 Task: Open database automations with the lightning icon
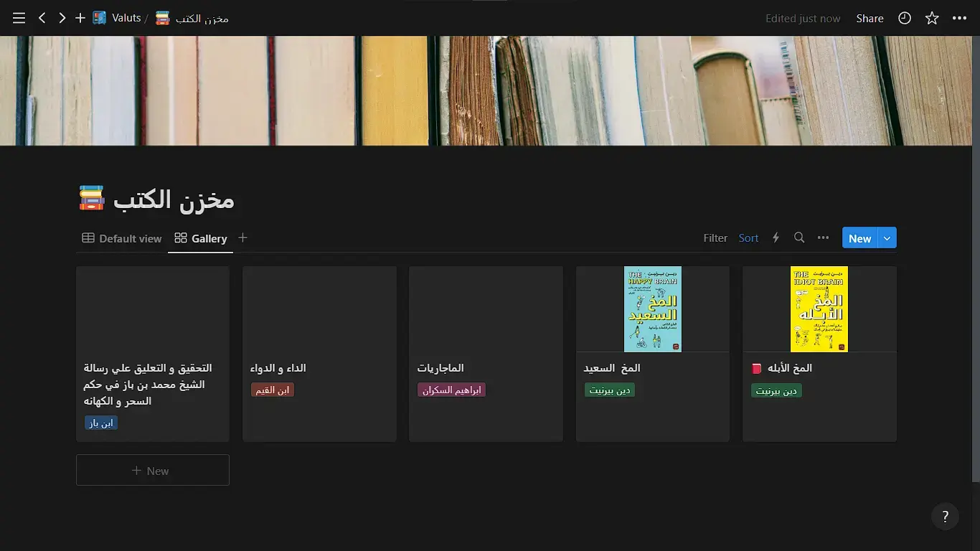tap(776, 237)
